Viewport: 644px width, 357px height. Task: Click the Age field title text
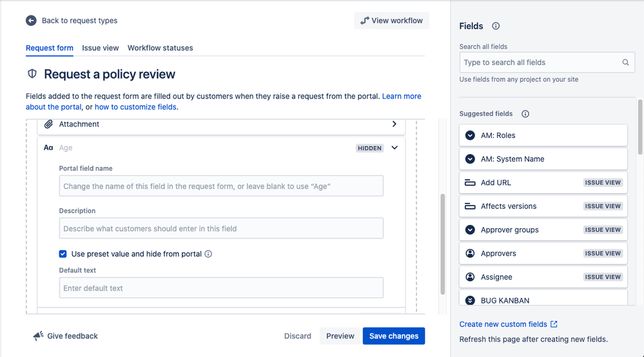tap(66, 148)
